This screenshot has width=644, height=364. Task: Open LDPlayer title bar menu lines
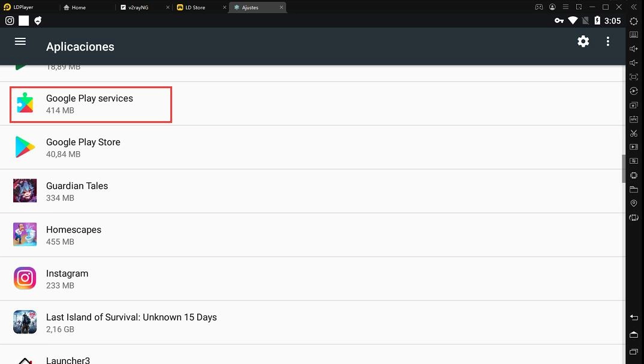[565, 7]
